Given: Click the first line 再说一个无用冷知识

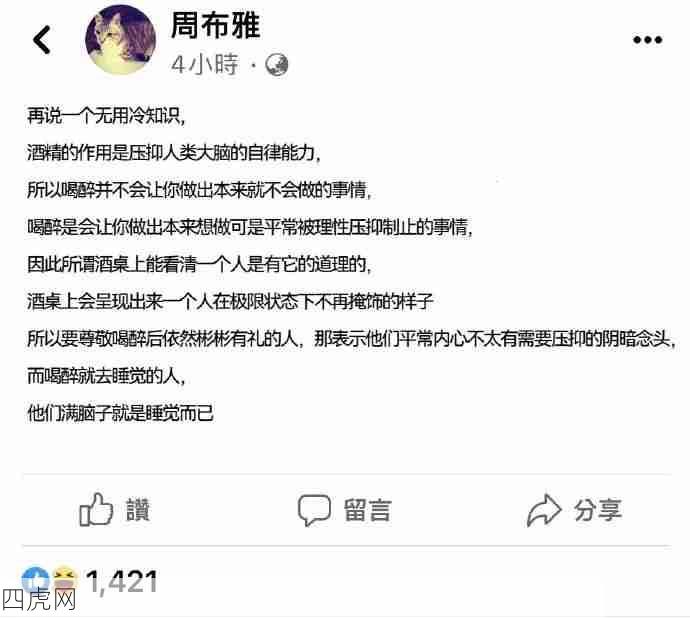Looking at the screenshot, I should point(106,116).
